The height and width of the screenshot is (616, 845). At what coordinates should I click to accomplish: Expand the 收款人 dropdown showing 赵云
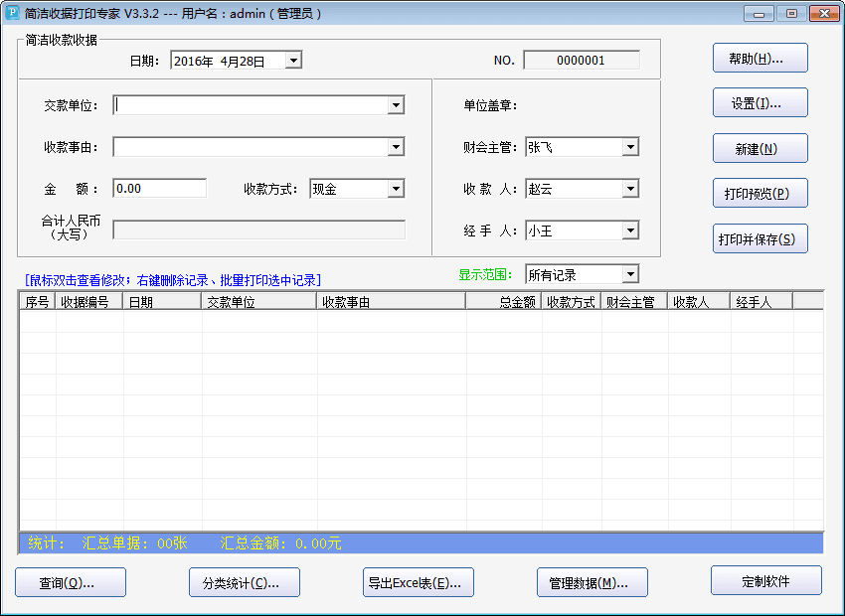[629, 189]
